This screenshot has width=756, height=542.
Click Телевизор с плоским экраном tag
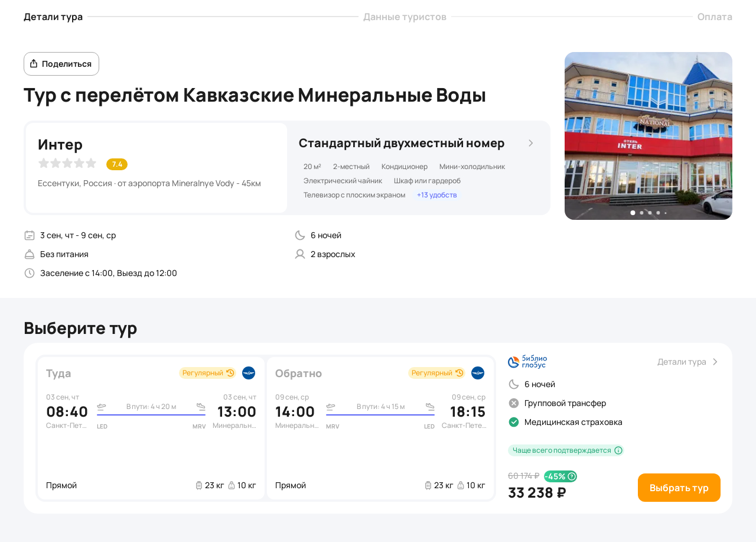[354, 195]
